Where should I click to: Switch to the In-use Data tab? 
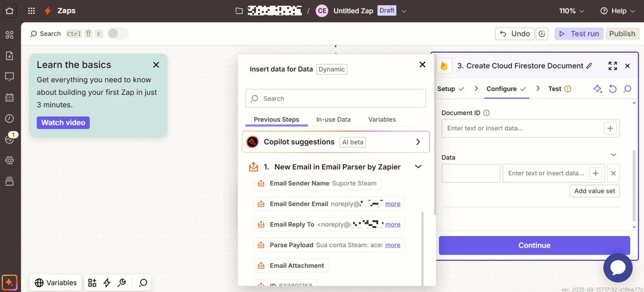[333, 119]
